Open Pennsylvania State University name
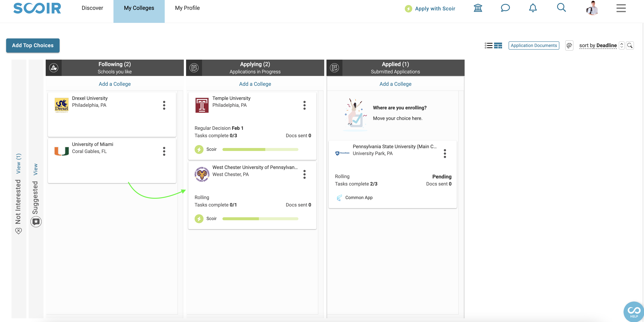 pyautogui.click(x=394, y=147)
